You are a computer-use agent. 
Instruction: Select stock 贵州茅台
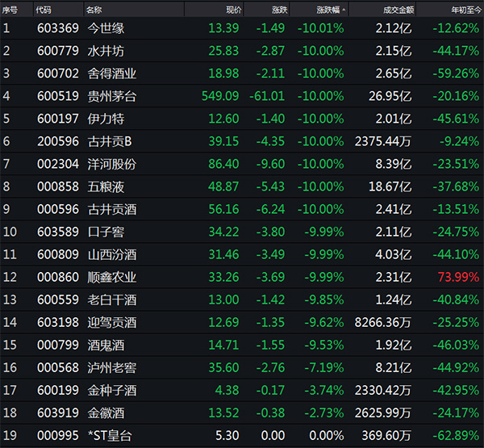click(x=112, y=96)
